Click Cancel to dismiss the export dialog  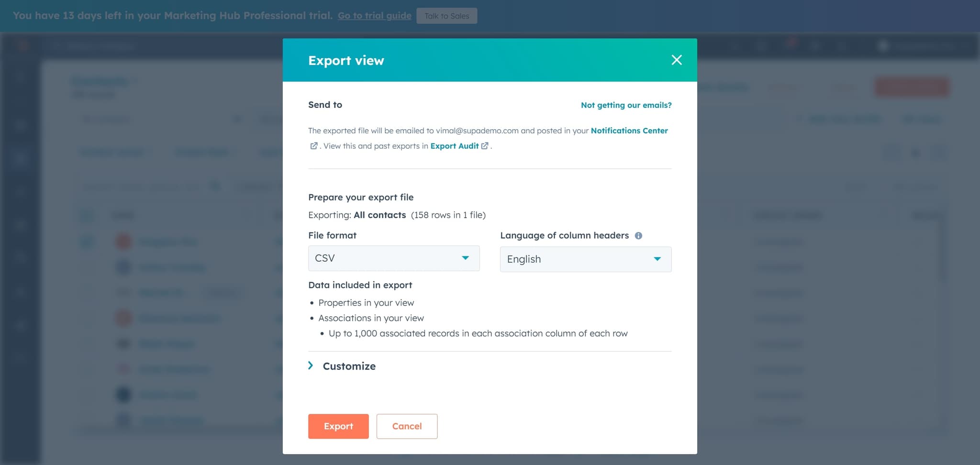(407, 426)
